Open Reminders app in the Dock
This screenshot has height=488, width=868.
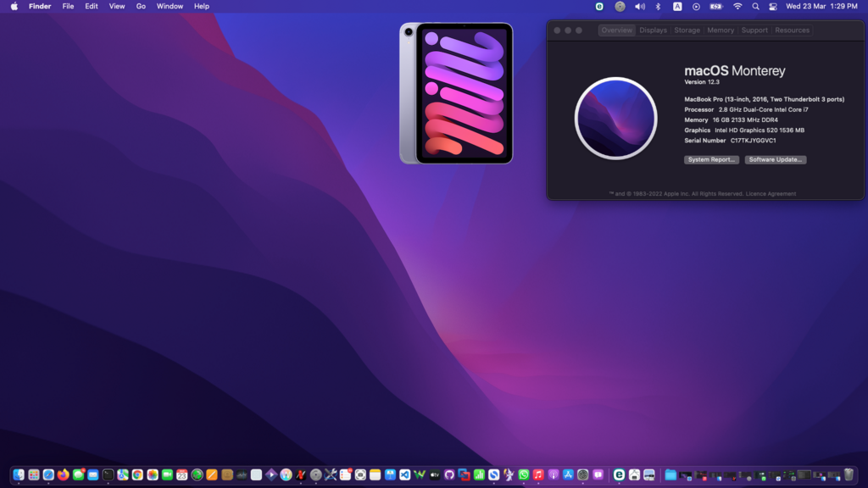point(346,474)
